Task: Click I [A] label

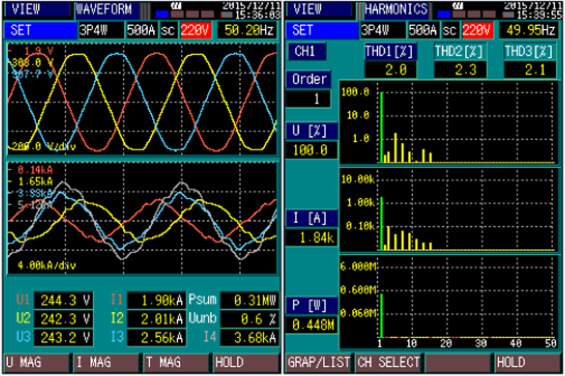Action: click(312, 218)
